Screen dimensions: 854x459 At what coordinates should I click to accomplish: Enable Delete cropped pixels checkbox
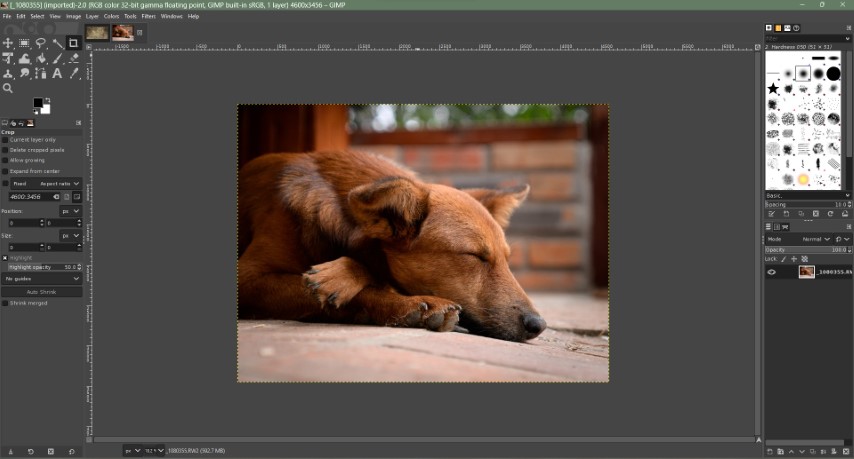coord(5,150)
